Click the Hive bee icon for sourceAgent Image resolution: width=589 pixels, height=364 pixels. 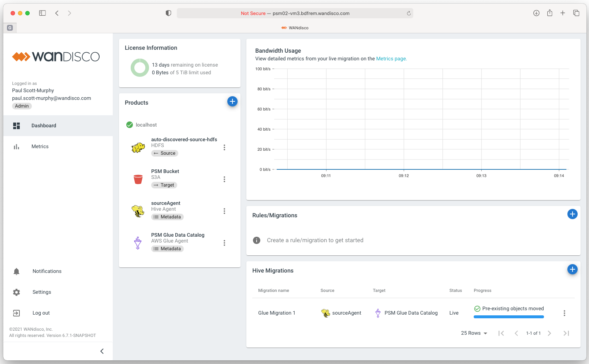click(x=138, y=211)
